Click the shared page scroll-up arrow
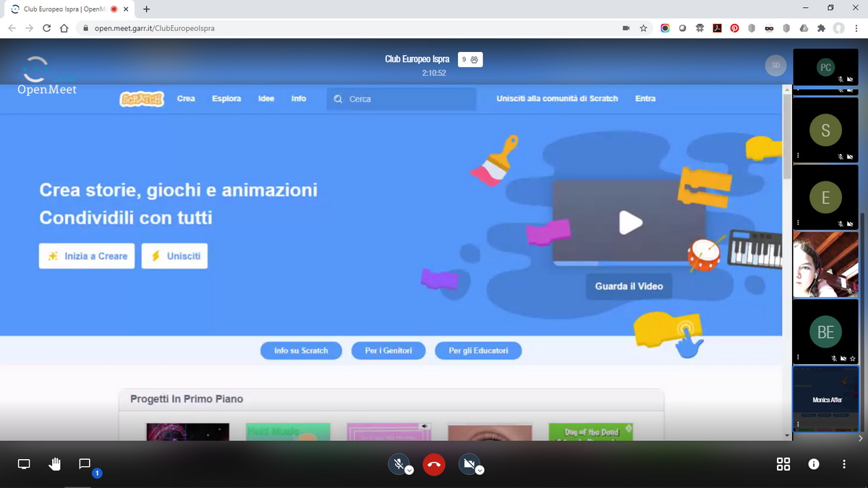 (788, 90)
